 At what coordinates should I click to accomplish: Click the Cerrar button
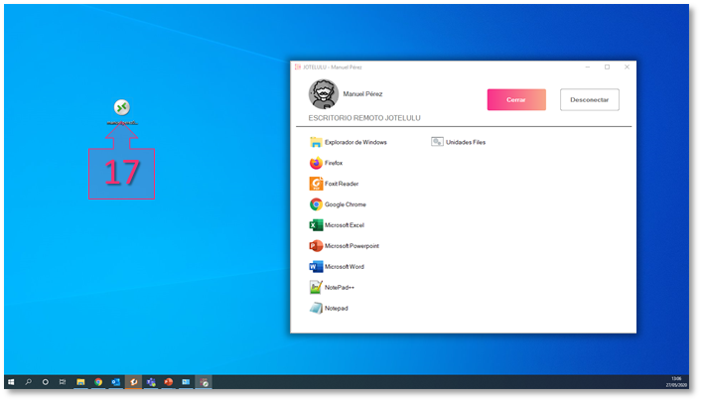[516, 99]
